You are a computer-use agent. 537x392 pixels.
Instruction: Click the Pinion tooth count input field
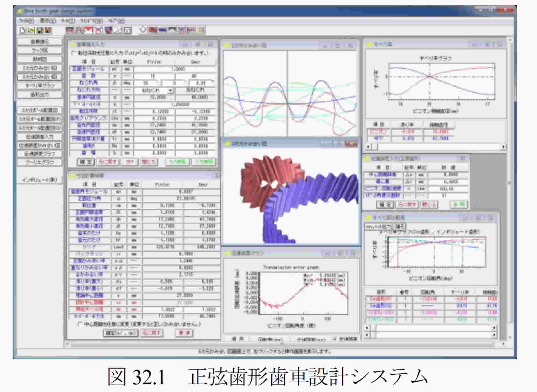click(x=154, y=76)
